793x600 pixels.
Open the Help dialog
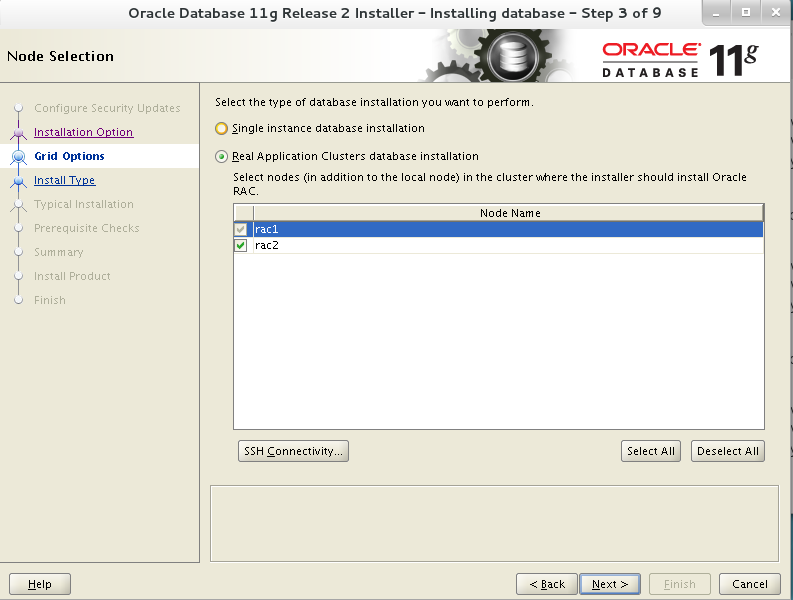[x=40, y=584]
